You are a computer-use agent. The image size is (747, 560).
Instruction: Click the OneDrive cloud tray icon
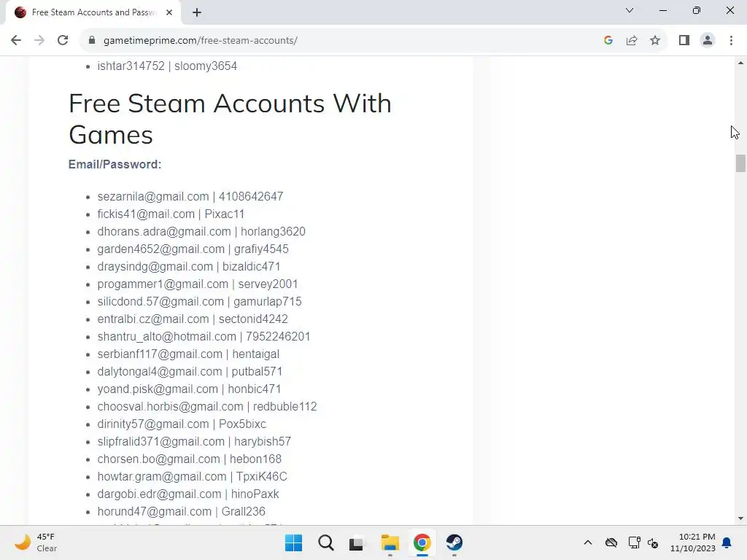tap(611, 542)
